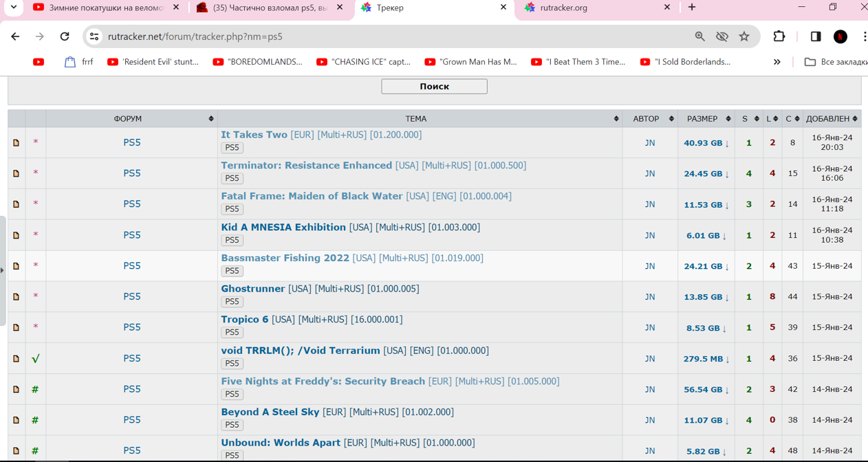Viewport: 868px width, 462px height.
Task: Bookmark this page with star icon
Action: (744, 36)
